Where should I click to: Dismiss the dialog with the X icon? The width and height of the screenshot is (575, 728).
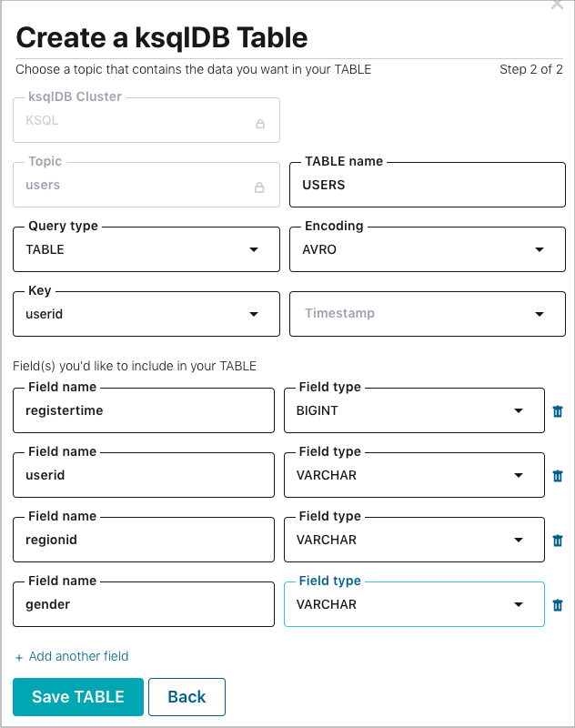click(x=560, y=5)
